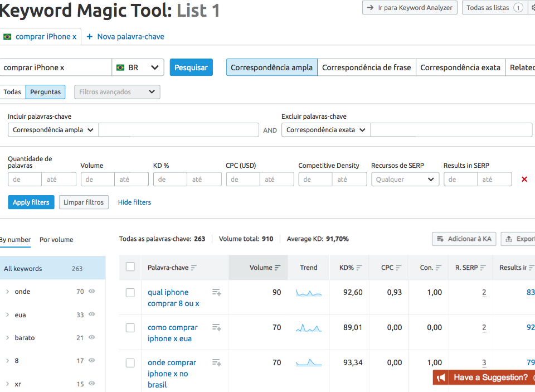Screen dimensions: 535x392
Task: Switch to the Todas tab
Action: click(12, 92)
